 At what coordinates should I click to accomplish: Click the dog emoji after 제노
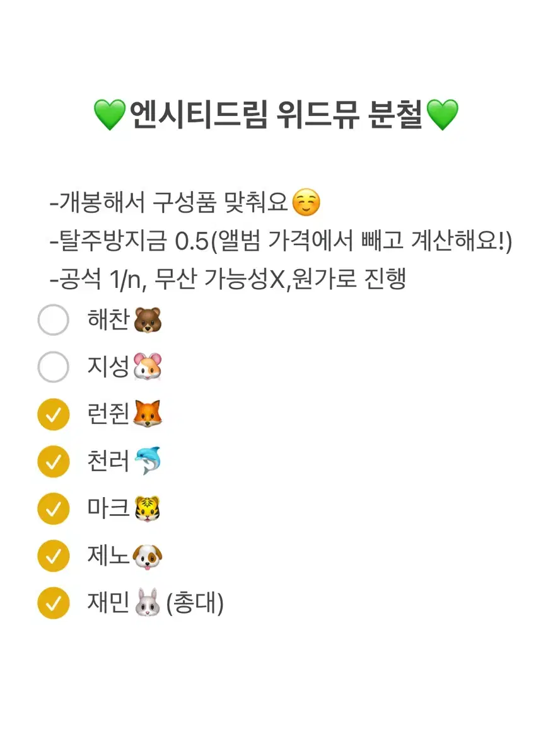(148, 556)
